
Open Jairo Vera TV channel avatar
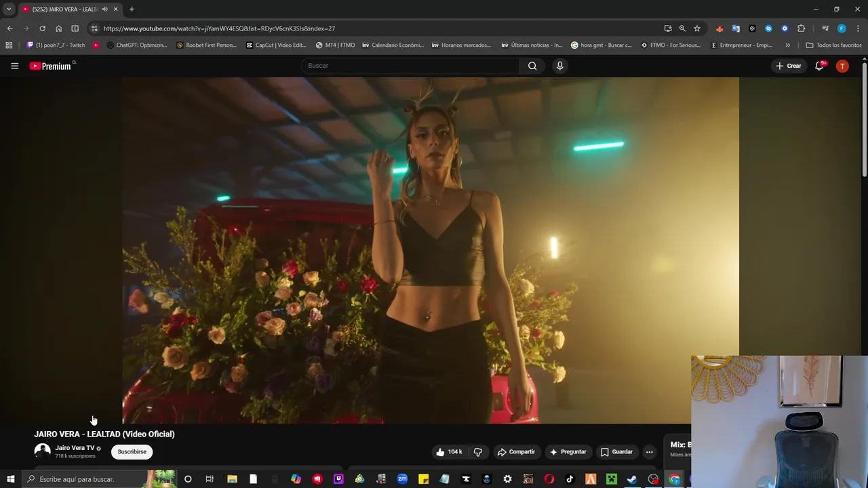point(42,451)
